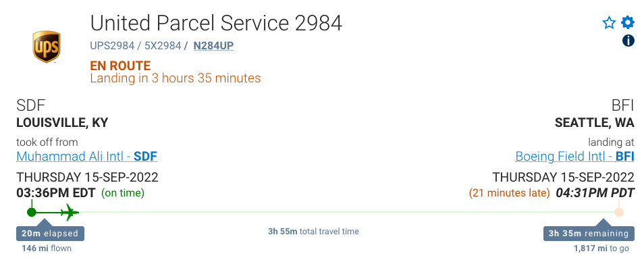Click the green departure dot marker
Screen dimensions: 644x264
tap(32, 212)
